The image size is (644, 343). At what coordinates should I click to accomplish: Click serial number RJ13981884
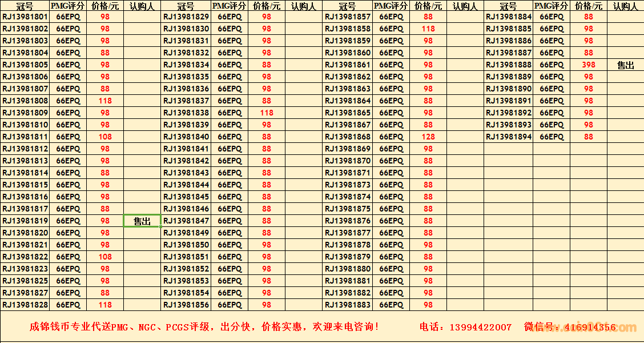(x=508, y=17)
